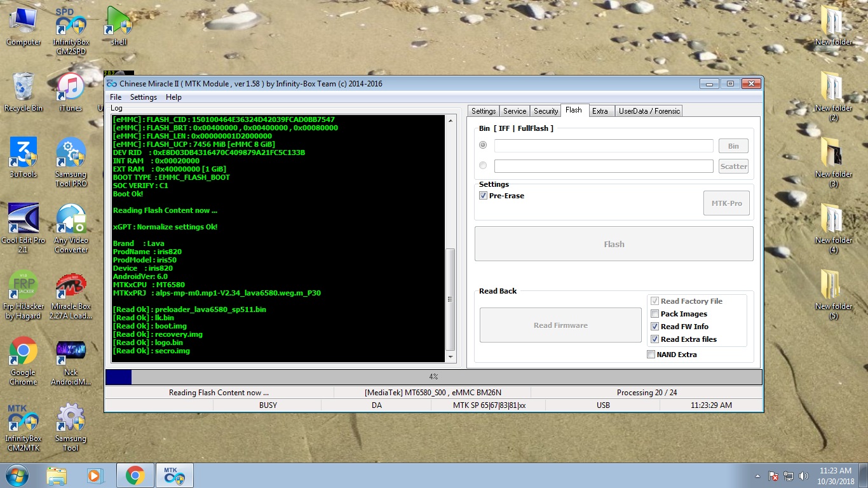The width and height of the screenshot is (868, 488).
Task: Open the iTunes desktop shortcut
Action: coord(71,93)
